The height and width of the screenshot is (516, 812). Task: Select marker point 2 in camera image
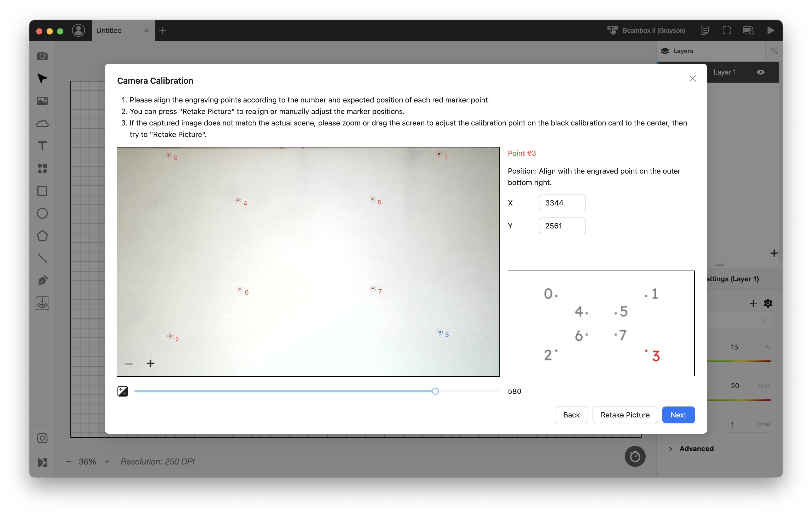[170, 336]
